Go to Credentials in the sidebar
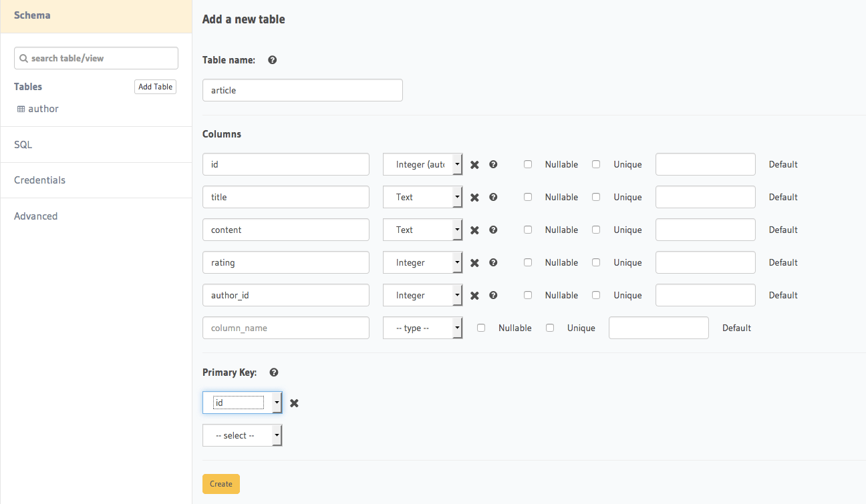The width and height of the screenshot is (866, 504). coord(39,180)
